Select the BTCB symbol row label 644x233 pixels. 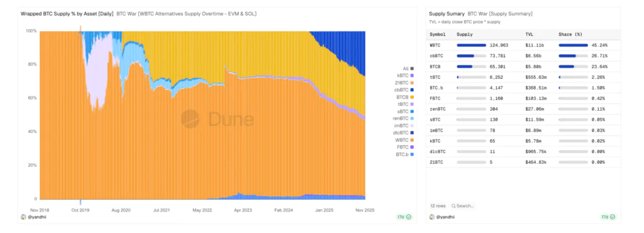click(435, 67)
